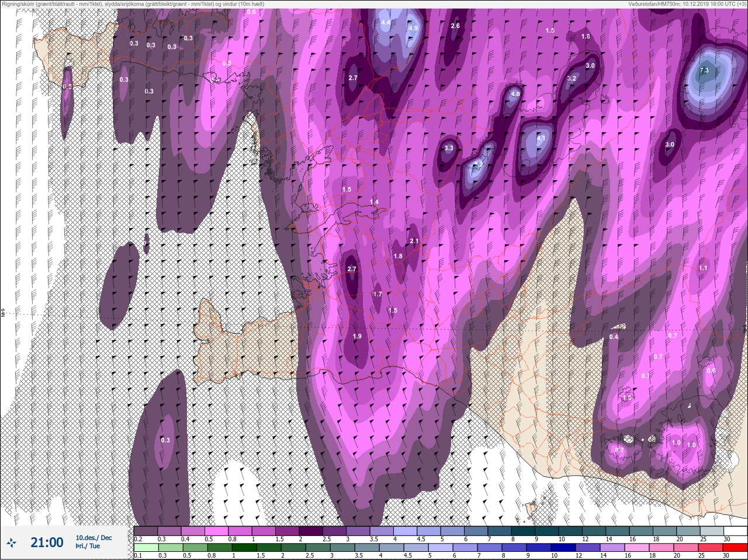Click the 4.4 precipitation value
This screenshot has width=748, height=560.
click(x=386, y=23)
